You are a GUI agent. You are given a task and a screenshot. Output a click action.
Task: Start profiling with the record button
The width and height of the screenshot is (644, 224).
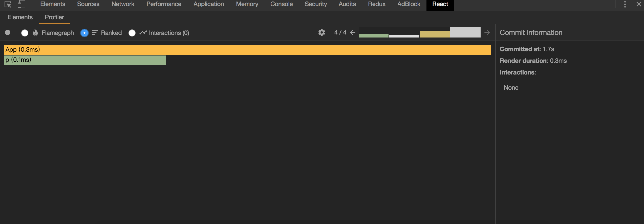(8, 32)
